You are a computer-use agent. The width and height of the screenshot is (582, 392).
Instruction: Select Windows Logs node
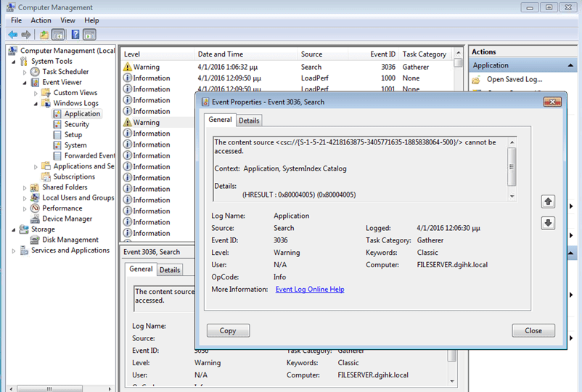pyautogui.click(x=75, y=103)
